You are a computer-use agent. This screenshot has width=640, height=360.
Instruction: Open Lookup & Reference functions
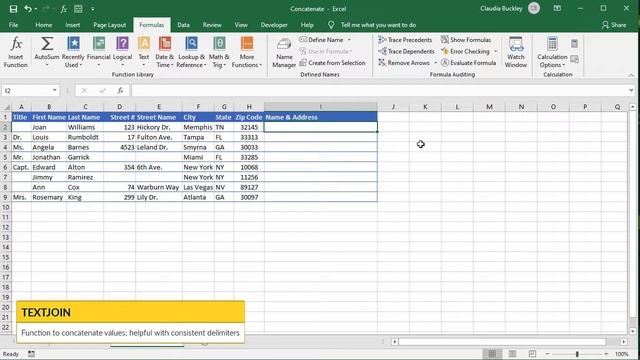[191, 52]
